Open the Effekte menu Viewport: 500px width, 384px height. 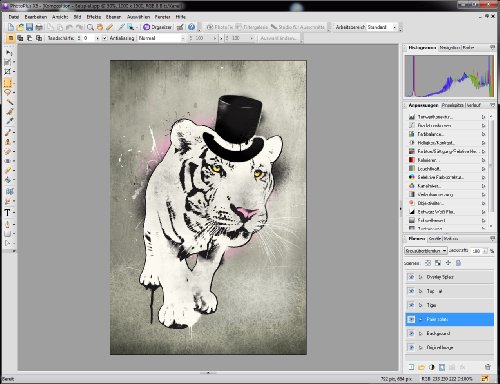click(x=94, y=17)
